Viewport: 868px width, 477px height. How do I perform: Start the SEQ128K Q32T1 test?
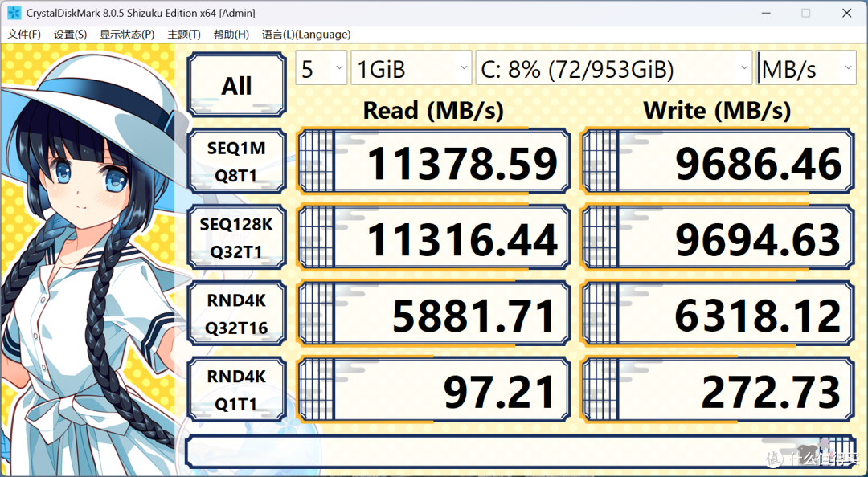[x=237, y=238]
